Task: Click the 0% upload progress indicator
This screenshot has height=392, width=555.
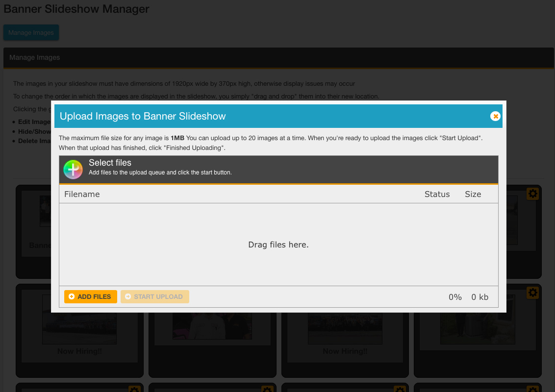Action: click(x=455, y=297)
